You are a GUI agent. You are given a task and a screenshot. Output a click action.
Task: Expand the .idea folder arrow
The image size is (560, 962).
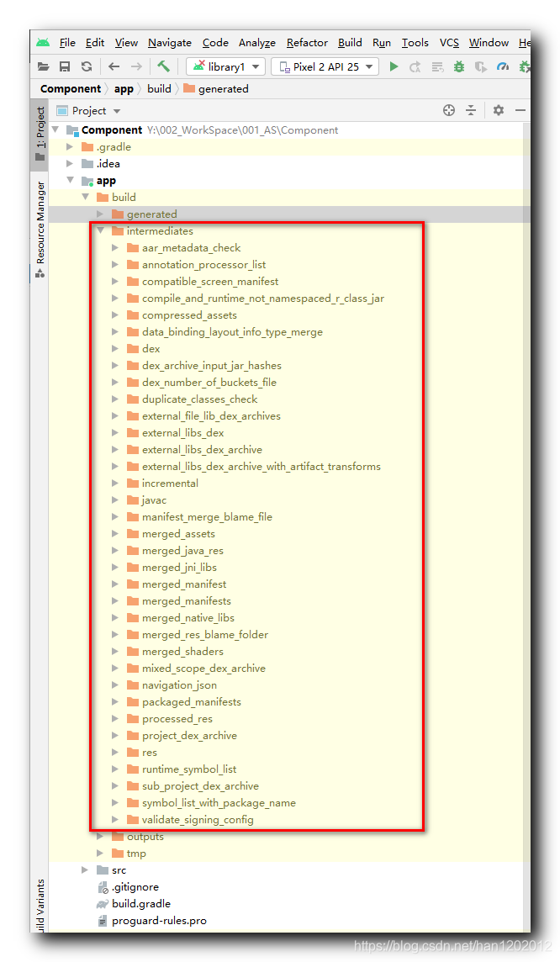70,164
